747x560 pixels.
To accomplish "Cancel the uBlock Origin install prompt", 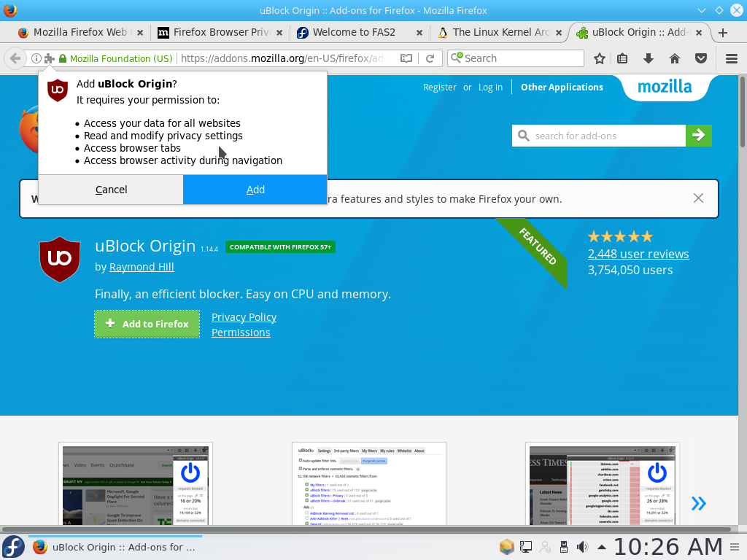I will [x=111, y=190].
